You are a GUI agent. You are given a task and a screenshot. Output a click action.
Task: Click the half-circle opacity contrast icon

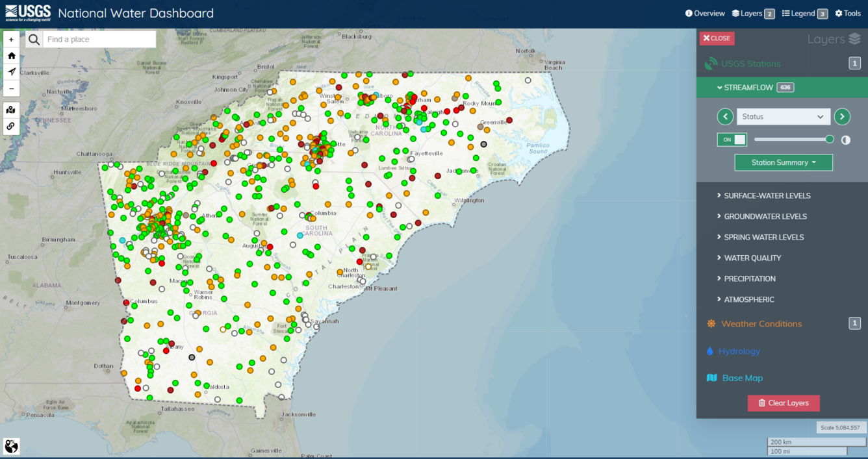coord(846,140)
